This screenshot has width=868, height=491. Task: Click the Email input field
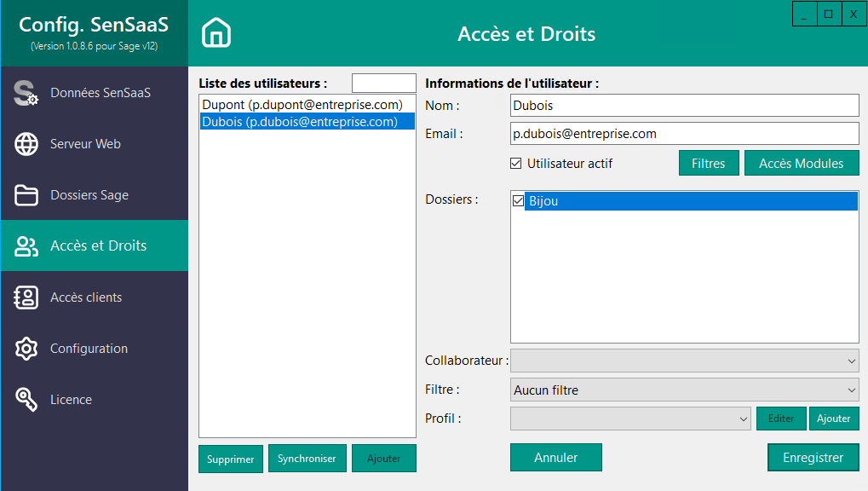684,134
